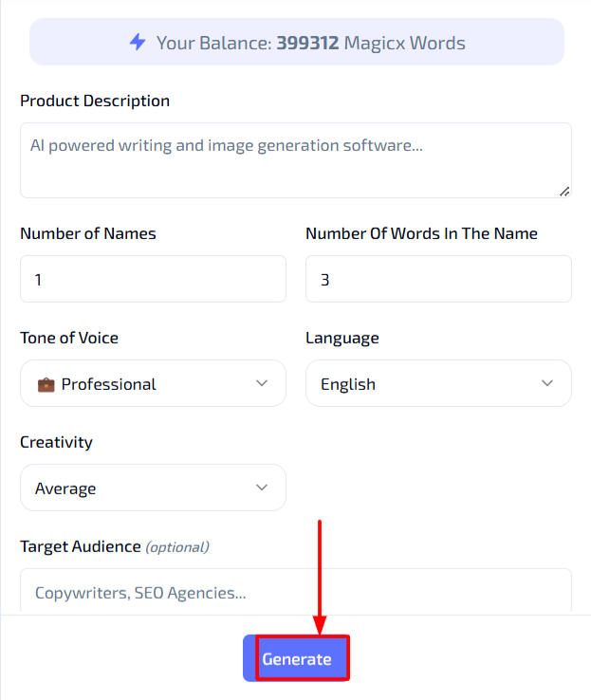Click the Number Of Words In The Name label
The height and width of the screenshot is (700, 591).
point(421,233)
